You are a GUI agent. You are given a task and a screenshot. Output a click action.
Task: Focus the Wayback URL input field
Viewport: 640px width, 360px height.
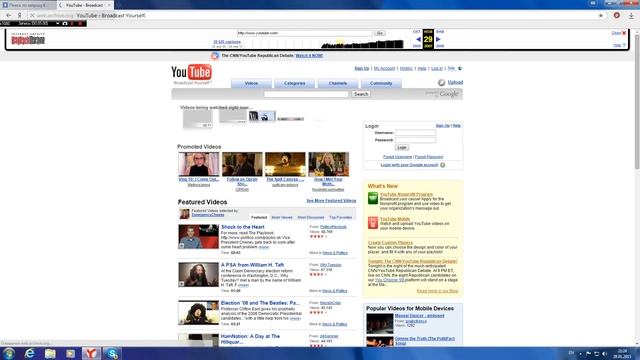[304, 33]
